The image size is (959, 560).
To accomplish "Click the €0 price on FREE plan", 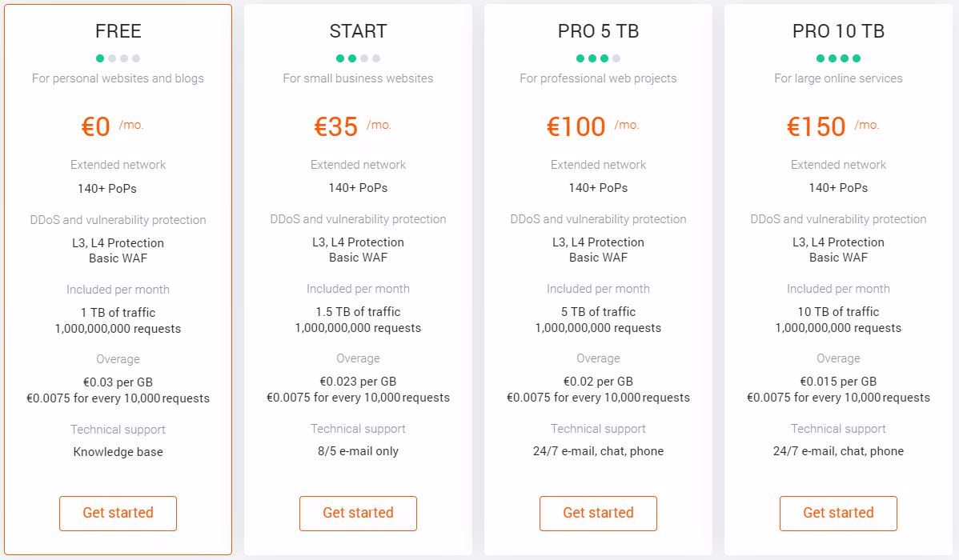I will pos(96,126).
